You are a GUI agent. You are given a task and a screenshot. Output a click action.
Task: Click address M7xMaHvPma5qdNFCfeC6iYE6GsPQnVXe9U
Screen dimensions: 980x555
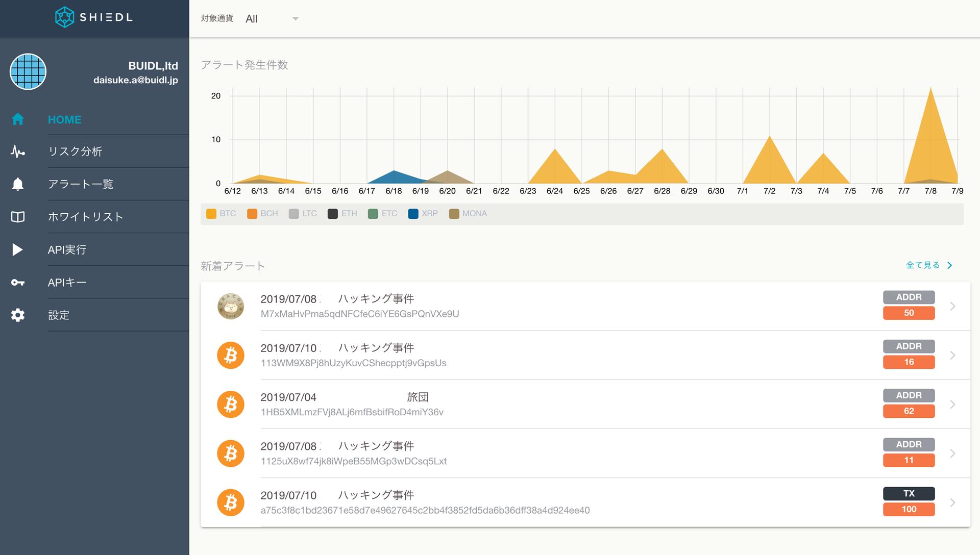(x=360, y=314)
